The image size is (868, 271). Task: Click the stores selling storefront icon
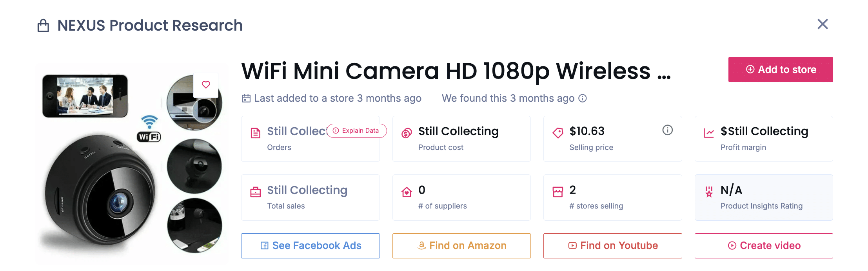(x=557, y=192)
